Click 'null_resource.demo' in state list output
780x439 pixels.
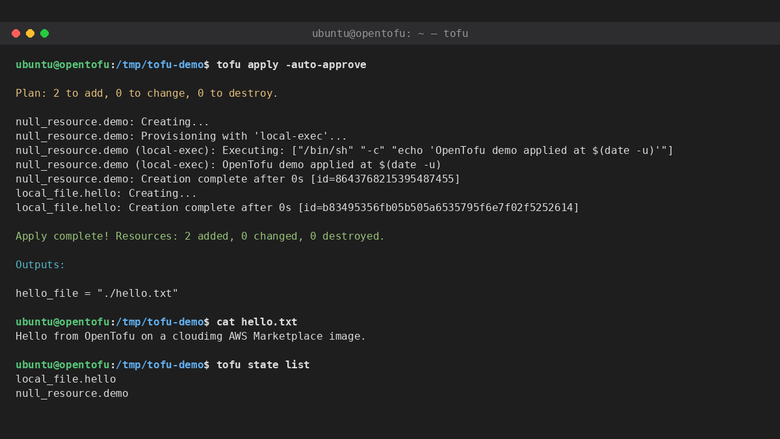coord(72,393)
